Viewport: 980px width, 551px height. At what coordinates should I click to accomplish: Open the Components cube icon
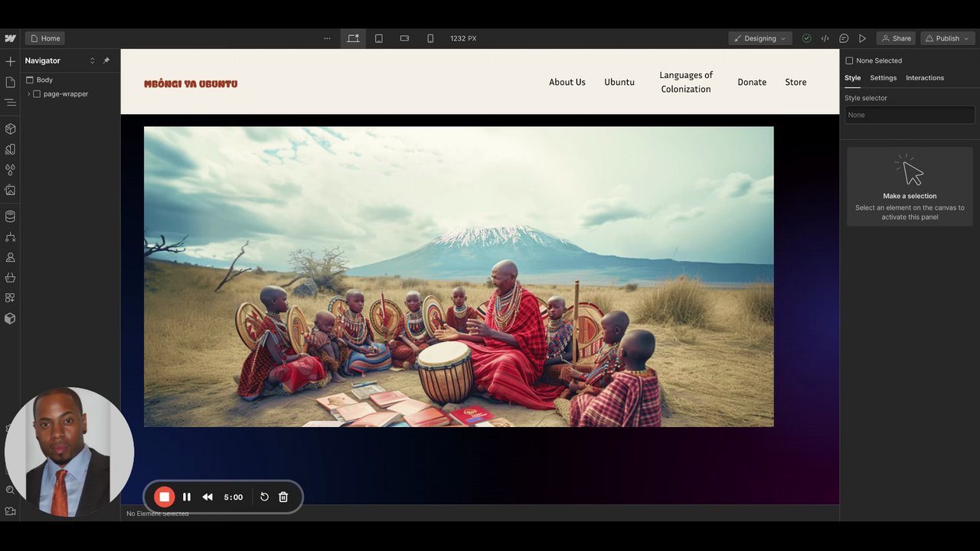[x=10, y=129]
